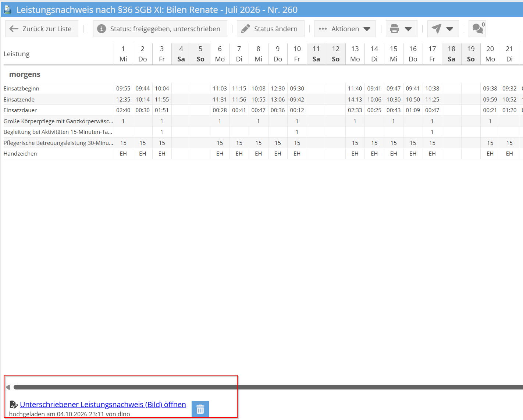Screen dimensions: 523x420
Task: Click the horizontal scrollbar track
Action: pyautogui.click(x=268, y=387)
